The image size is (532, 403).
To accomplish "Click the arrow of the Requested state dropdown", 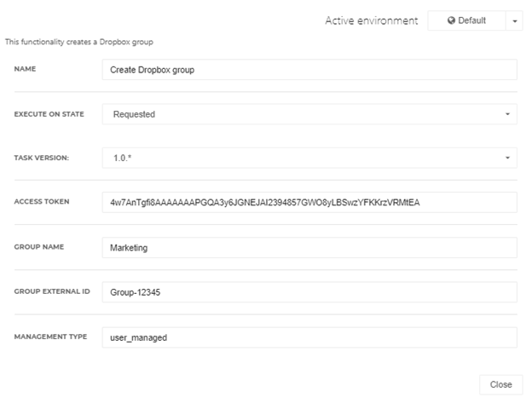I will coord(507,114).
